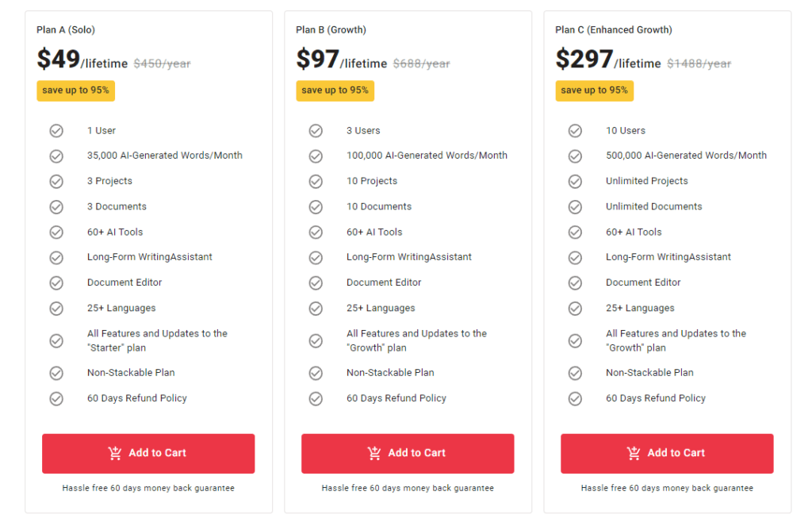The height and width of the screenshot is (530, 812).
Task: Click the checkmark beside "Unlimited Projects" in Plan C
Action: 575,181
